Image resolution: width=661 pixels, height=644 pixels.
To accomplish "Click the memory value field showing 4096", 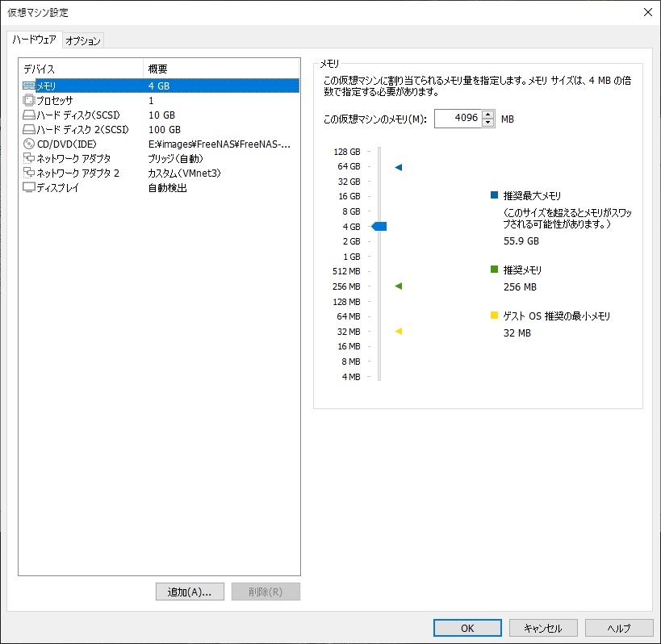I will (458, 118).
